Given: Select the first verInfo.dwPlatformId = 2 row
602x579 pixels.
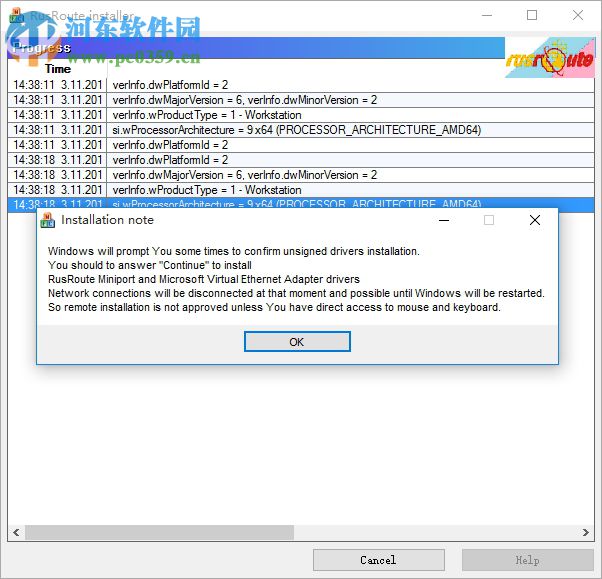Looking at the screenshot, I should [301, 84].
